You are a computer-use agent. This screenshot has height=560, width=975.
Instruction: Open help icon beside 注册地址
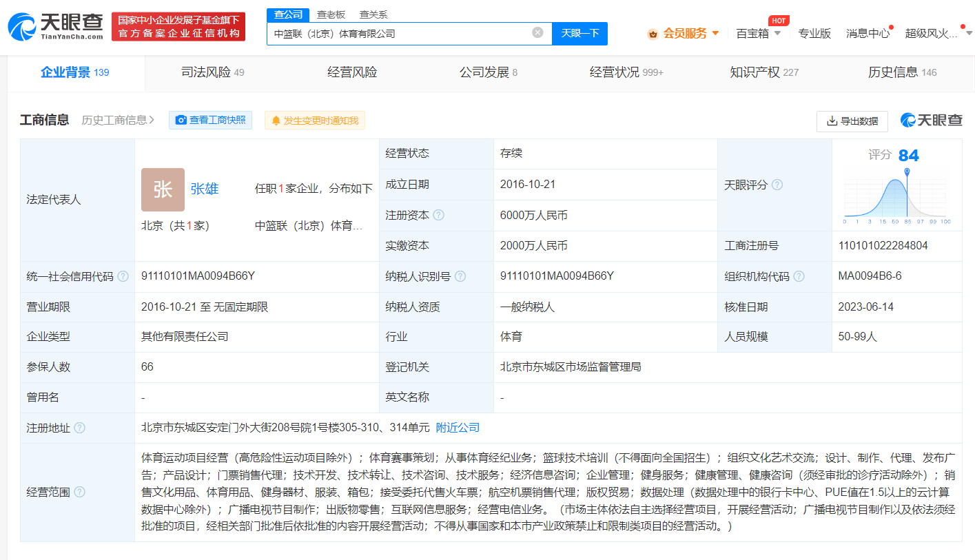pos(79,428)
